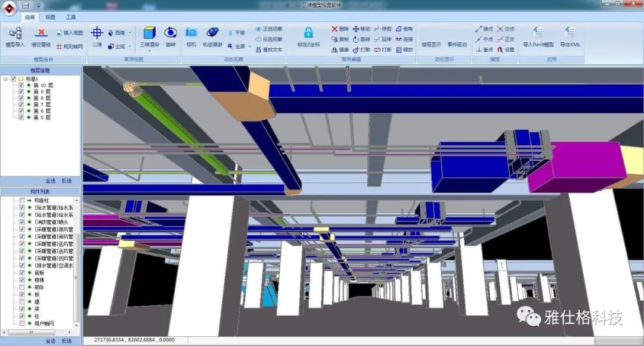
Task: Uncheck the 第 5 层 floor checkbox
Action: click(21, 117)
